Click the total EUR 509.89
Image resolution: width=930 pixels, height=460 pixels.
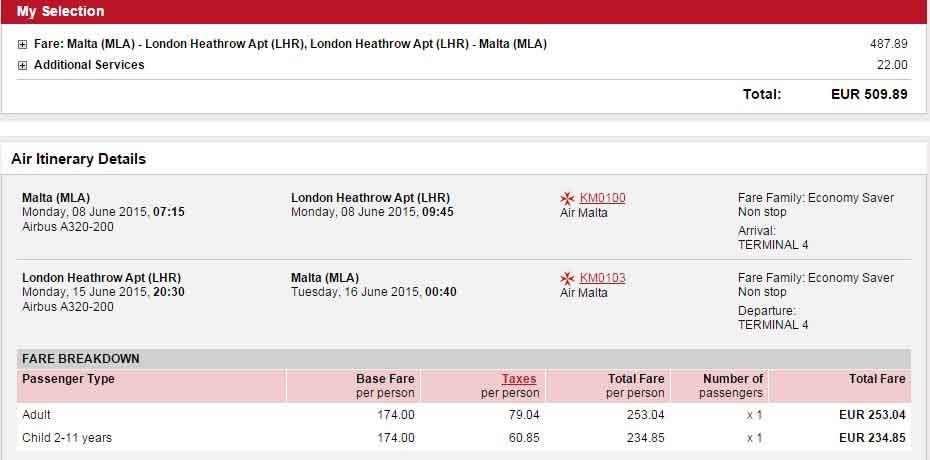(x=869, y=94)
